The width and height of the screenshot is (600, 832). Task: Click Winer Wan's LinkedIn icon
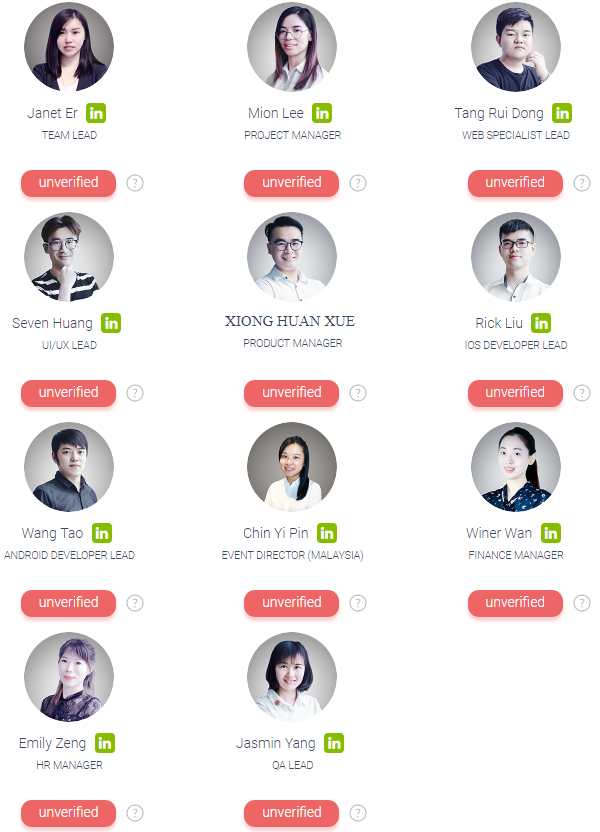(551, 533)
